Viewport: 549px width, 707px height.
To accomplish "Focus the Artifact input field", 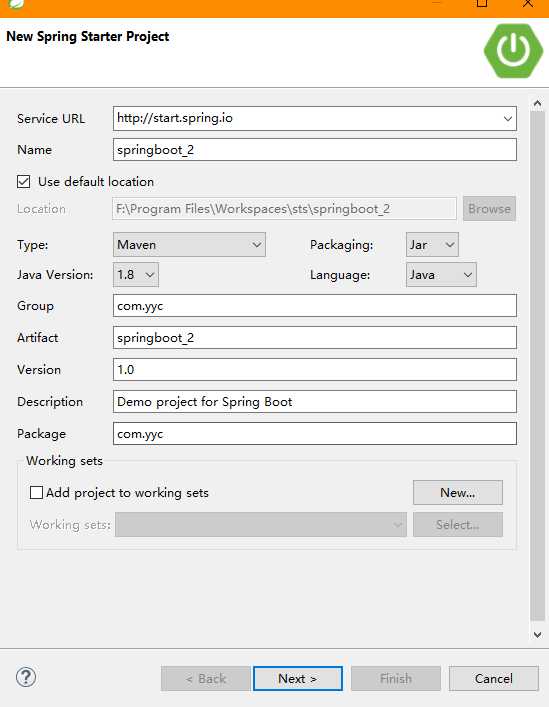I will click(315, 338).
